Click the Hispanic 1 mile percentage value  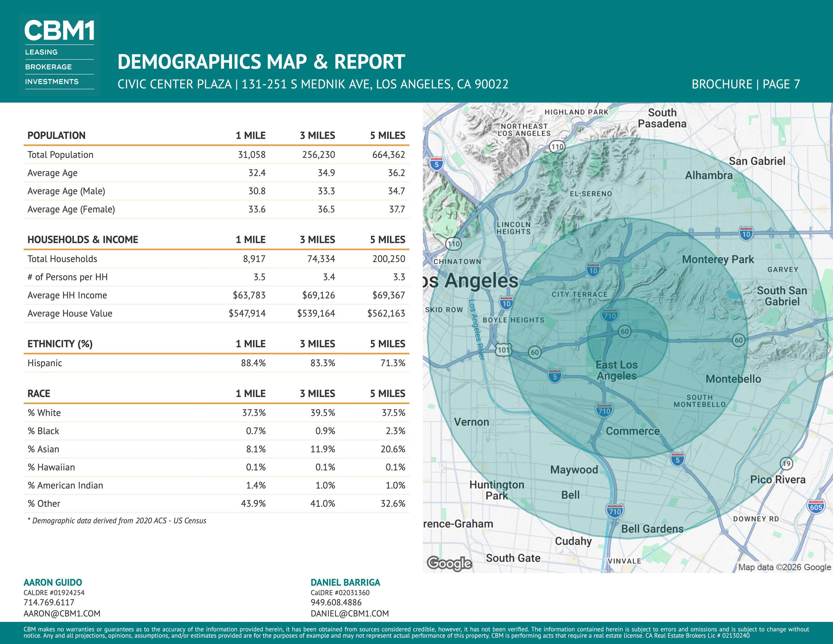coord(253,363)
